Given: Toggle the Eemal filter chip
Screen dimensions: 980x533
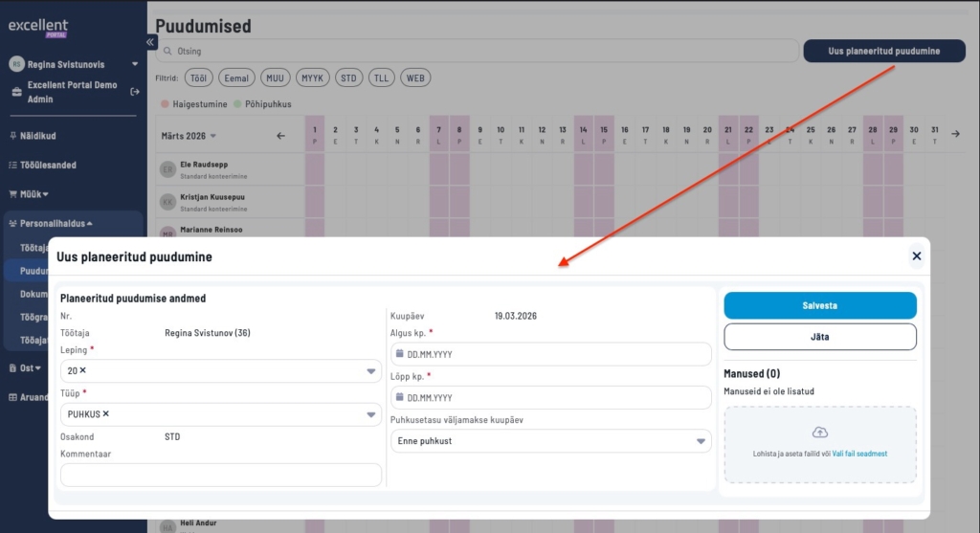Looking at the screenshot, I should tap(236, 78).
